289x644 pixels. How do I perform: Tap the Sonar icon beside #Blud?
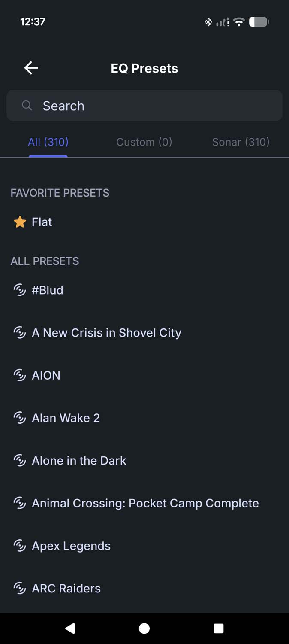(20, 290)
